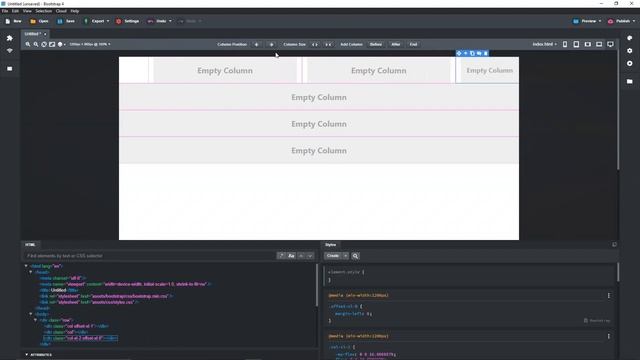The height and width of the screenshot is (360, 640).
Task: Open the Design folder panel icon on right
Action: [x=630, y=81]
